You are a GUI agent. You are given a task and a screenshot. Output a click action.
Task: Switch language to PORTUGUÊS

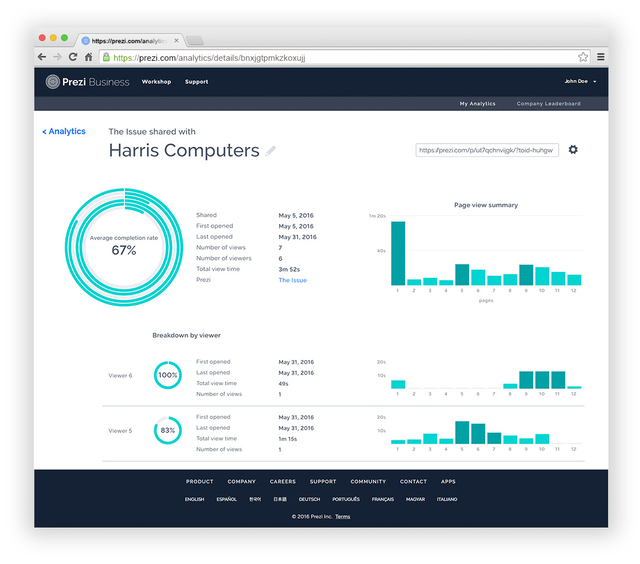(x=346, y=500)
